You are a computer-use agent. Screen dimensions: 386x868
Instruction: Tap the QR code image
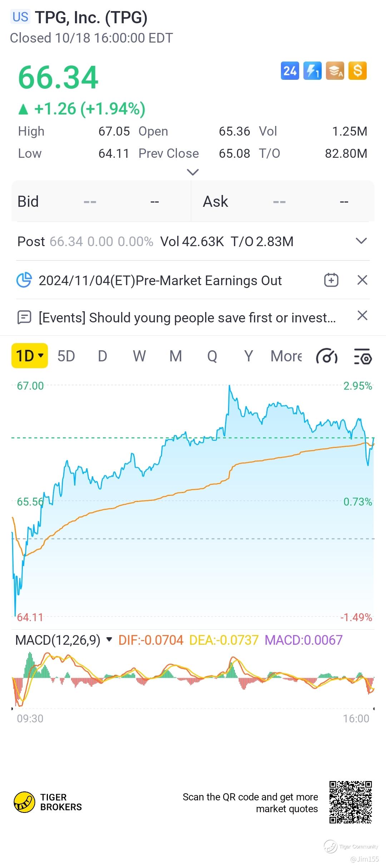pos(350,803)
